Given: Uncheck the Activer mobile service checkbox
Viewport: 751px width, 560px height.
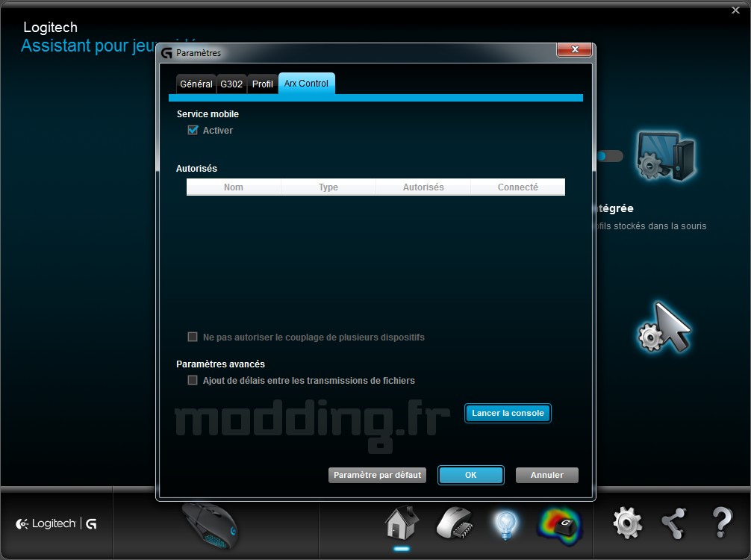Looking at the screenshot, I should point(193,130).
